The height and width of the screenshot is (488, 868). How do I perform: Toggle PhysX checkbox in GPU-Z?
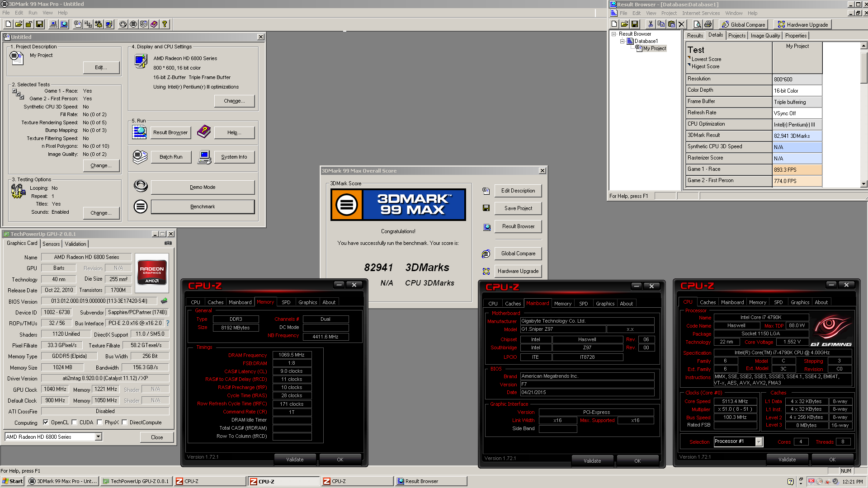tap(99, 422)
